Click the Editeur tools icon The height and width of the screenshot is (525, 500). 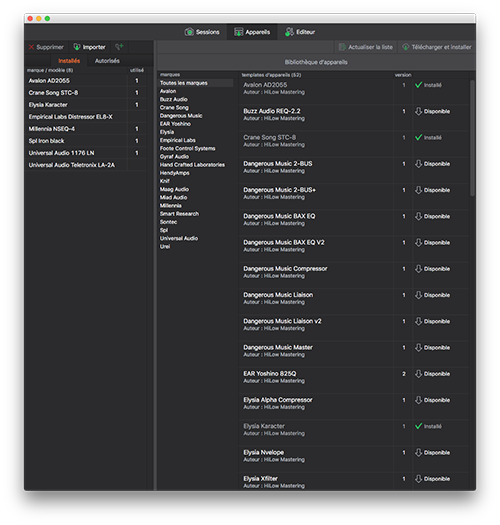tap(289, 32)
